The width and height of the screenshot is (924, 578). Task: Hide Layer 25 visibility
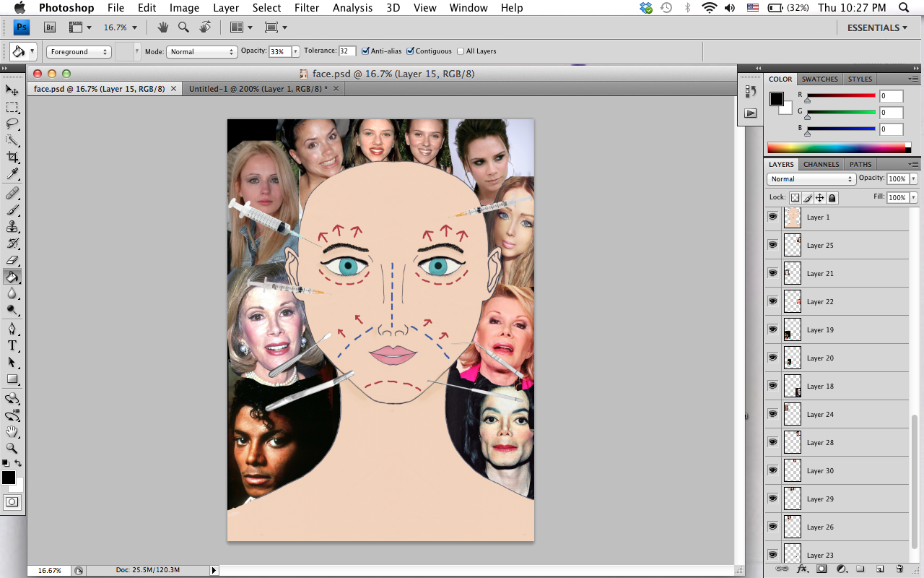click(773, 245)
